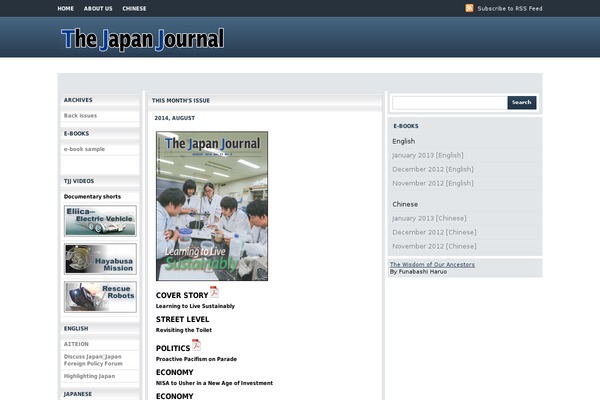Viewport: 600px width, 400px height.
Task: Click By Funabashi Haruo byline
Action: point(418,272)
